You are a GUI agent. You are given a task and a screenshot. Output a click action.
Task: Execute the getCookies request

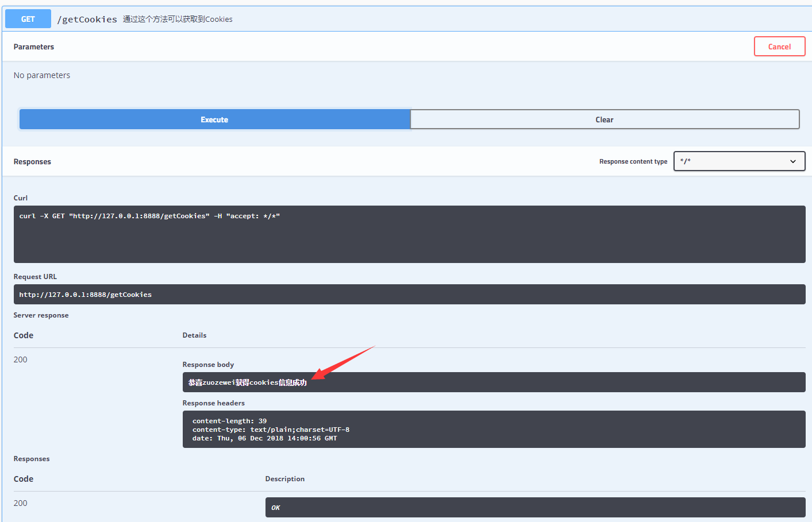(x=214, y=119)
